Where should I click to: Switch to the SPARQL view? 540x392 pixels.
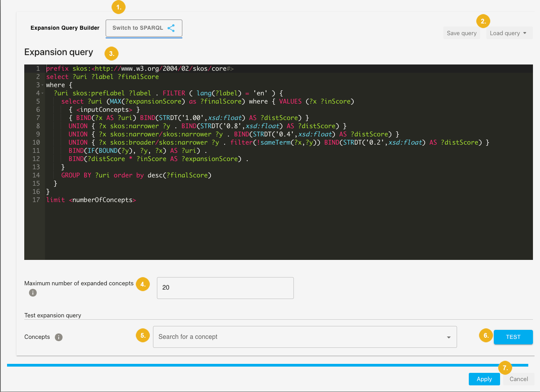click(x=138, y=28)
